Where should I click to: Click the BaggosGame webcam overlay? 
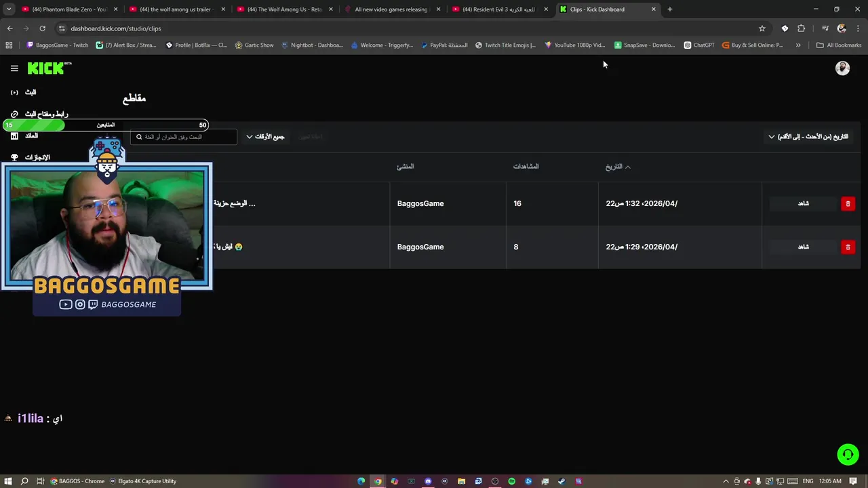pyautogui.click(x=107, y=226)
